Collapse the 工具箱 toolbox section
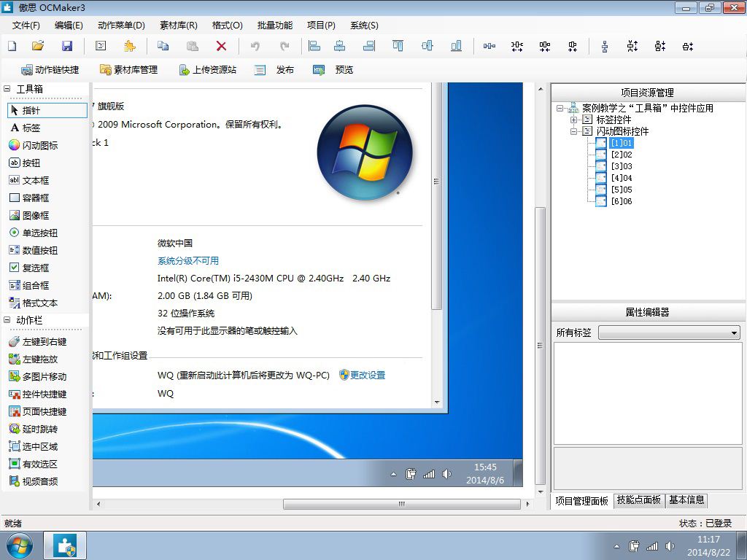This screenshot has height=560, width=747. point(7,88)
